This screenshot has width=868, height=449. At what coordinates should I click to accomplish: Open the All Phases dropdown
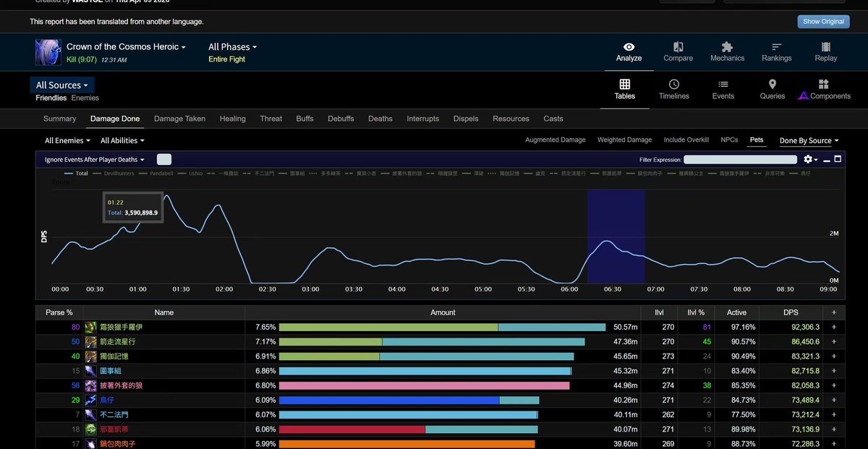click(x=232, y=46)
